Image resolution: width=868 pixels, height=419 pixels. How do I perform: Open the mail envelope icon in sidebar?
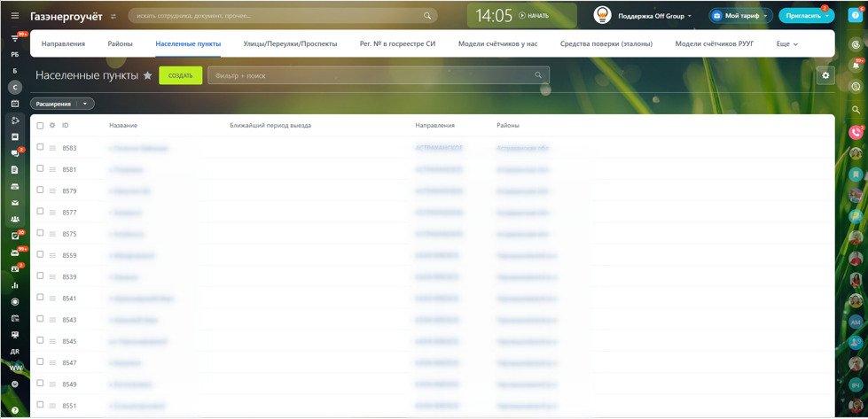[x=15, y=203]
